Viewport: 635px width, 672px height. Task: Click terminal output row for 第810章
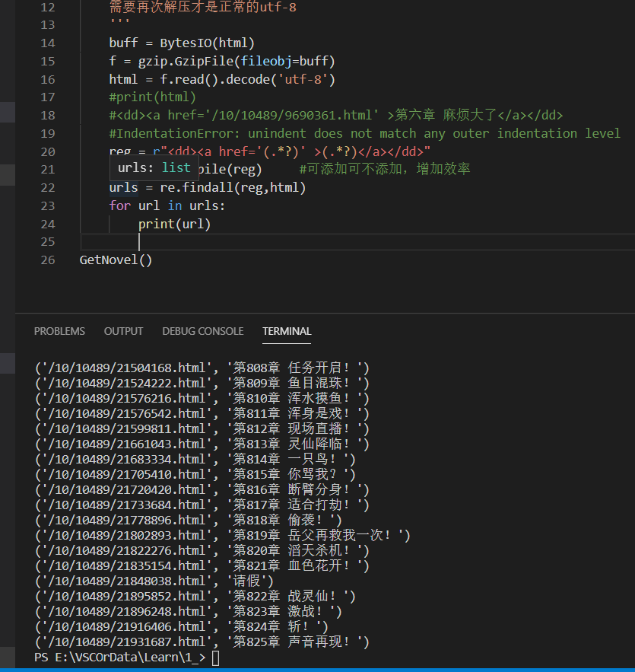pos(202,398)
